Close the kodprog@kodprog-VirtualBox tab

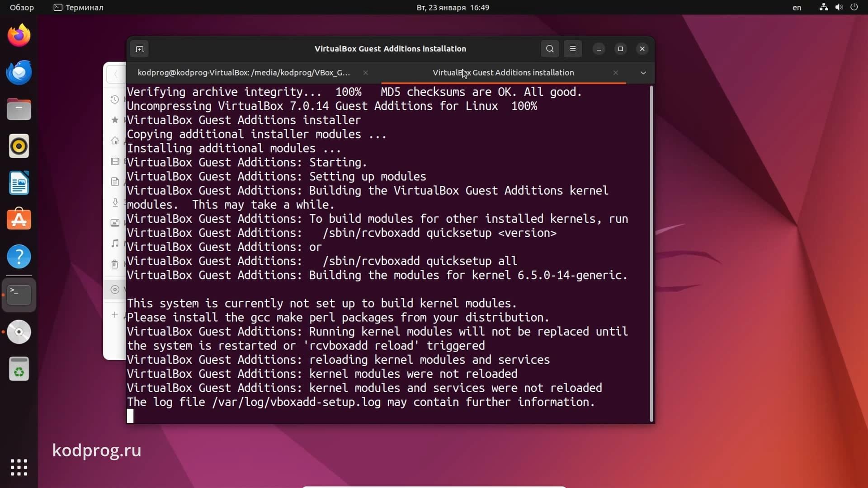365,72
